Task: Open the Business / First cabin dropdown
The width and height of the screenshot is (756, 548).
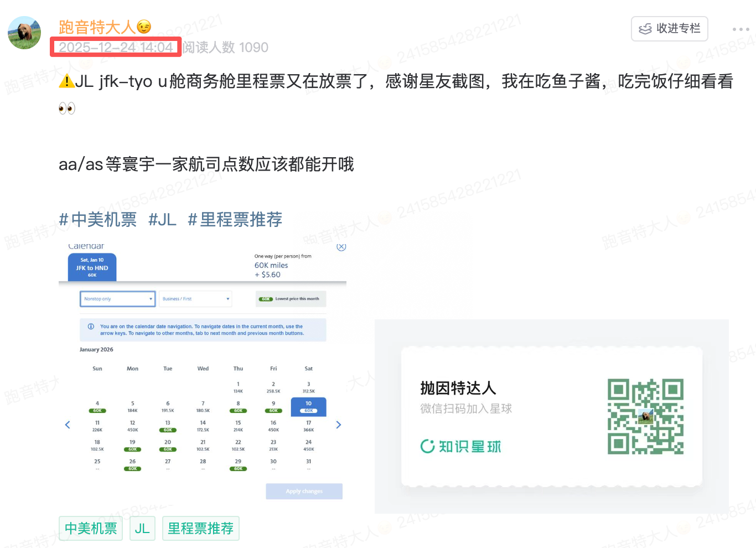Action: (x=195, y=298)
